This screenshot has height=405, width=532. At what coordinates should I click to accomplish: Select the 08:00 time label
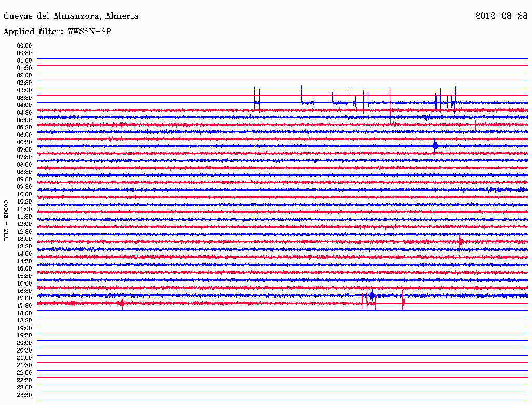tap(24, 165)
